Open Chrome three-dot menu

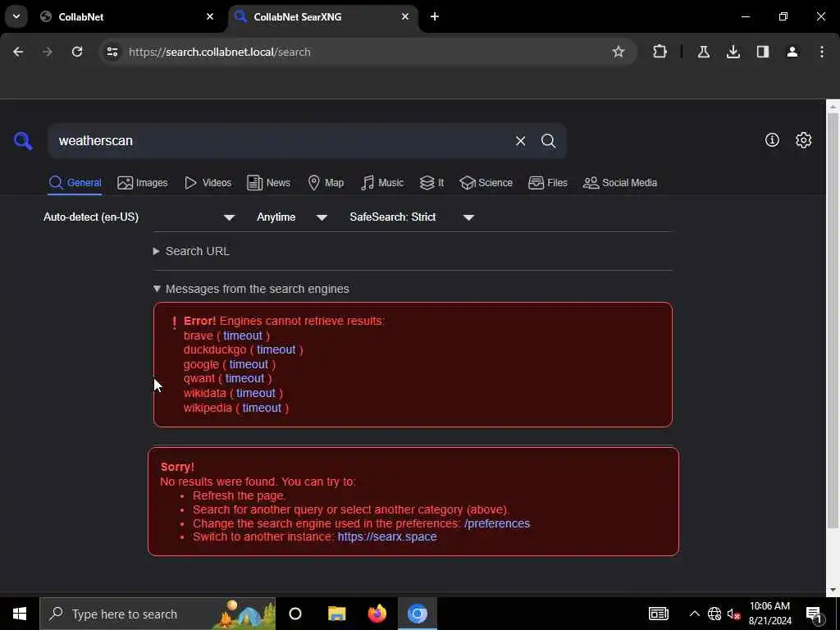pos(821,52)
